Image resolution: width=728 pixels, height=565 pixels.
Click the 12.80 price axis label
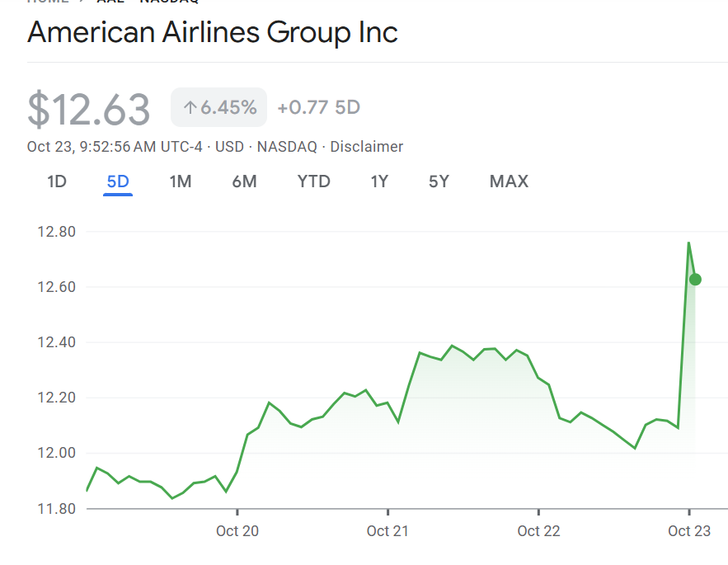[56, 232]
